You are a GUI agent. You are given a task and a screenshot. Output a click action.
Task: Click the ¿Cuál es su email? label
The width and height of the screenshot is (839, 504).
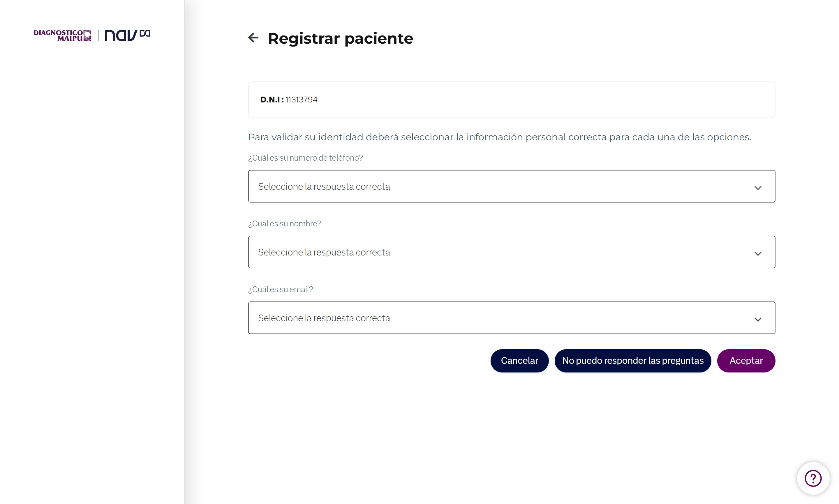coord(281,289)
